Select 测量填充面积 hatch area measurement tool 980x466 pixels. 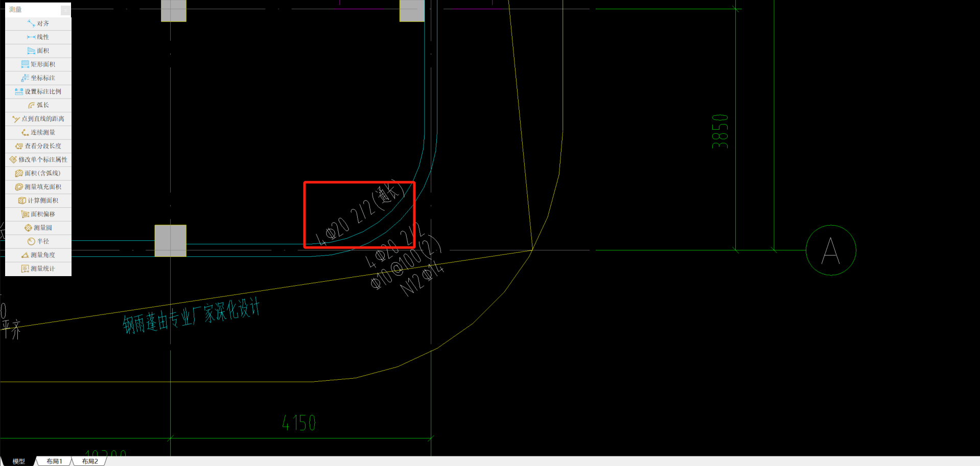[x=38, y=187]
